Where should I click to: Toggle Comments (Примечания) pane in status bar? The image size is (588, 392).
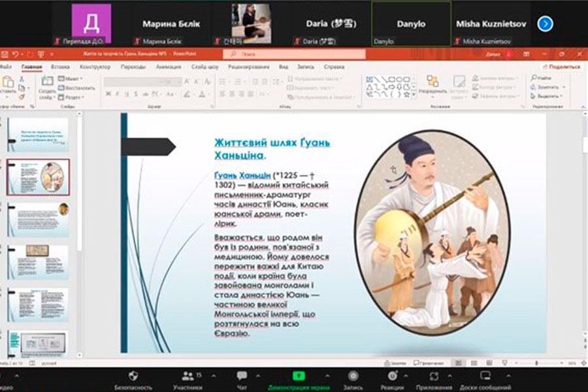point(429,363)
